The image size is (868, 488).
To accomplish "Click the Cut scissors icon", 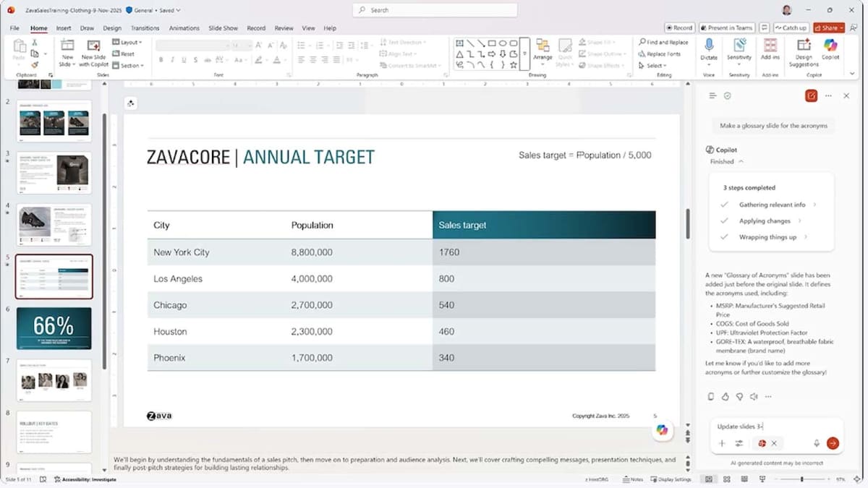I will click(x=34, y=43).
